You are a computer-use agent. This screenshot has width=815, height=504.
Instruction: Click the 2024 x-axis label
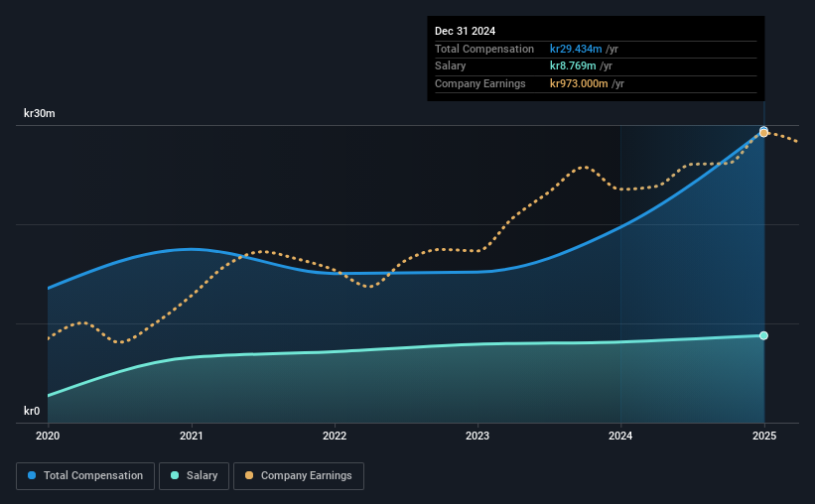point(620,436)
